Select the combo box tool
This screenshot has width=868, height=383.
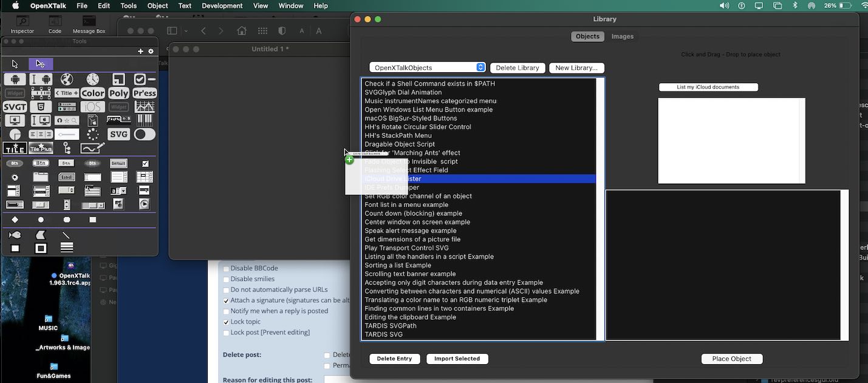(118, 191)
